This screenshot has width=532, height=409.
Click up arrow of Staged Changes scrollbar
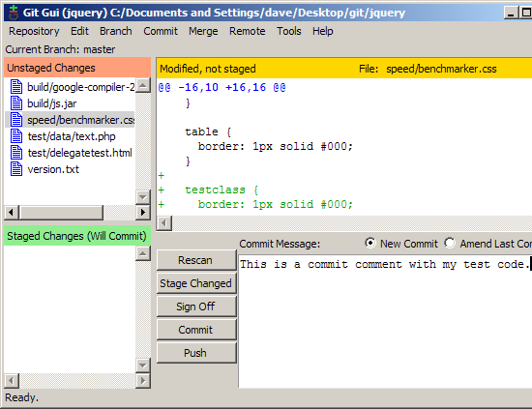(143, 253)
